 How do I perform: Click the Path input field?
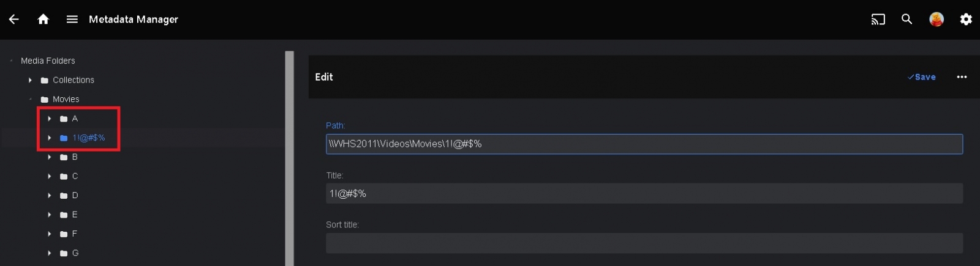pyautogui.click(x=644, y=144)
